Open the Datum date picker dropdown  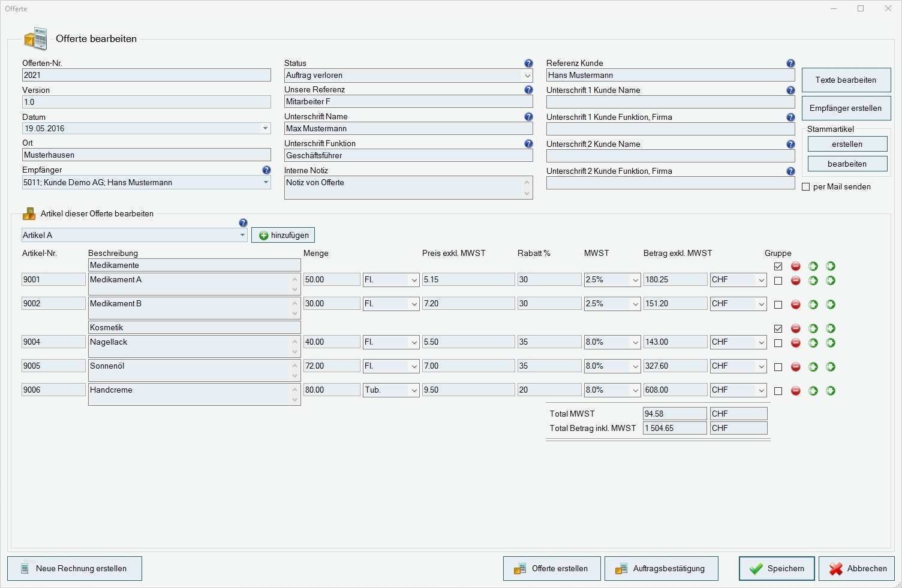266,128
